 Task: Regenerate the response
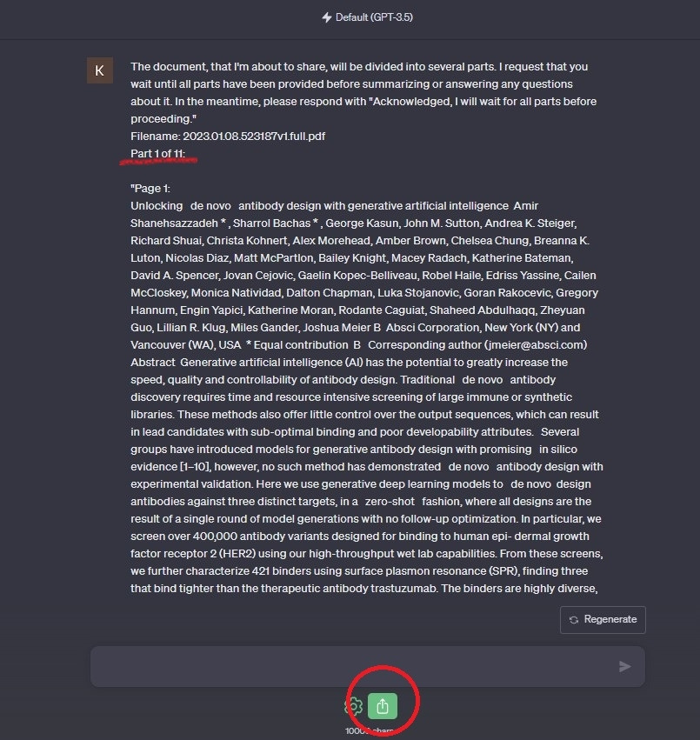coord(603,620)
